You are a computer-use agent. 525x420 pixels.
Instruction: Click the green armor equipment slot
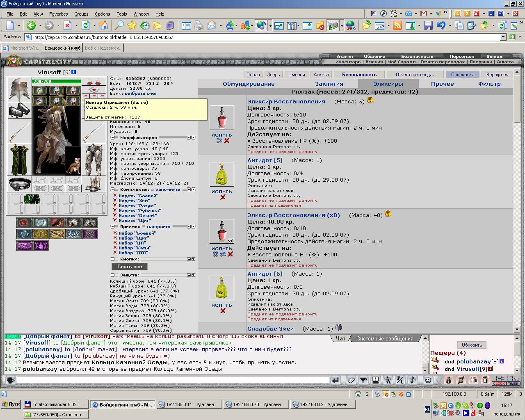19,160
